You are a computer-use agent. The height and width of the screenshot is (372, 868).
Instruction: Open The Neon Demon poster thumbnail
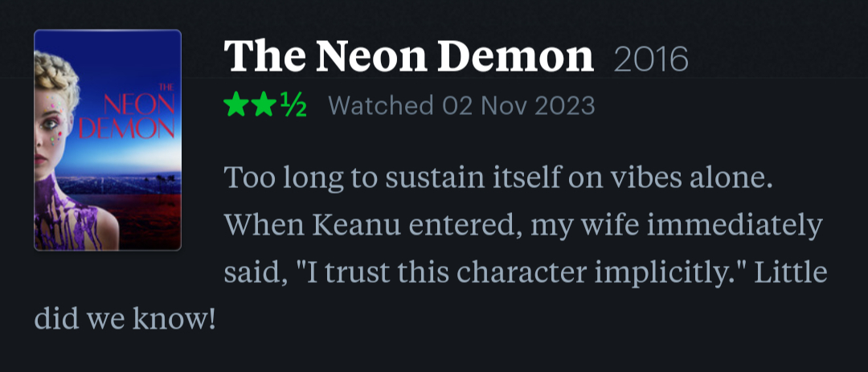pyautogui.click(x=108, y=140)
